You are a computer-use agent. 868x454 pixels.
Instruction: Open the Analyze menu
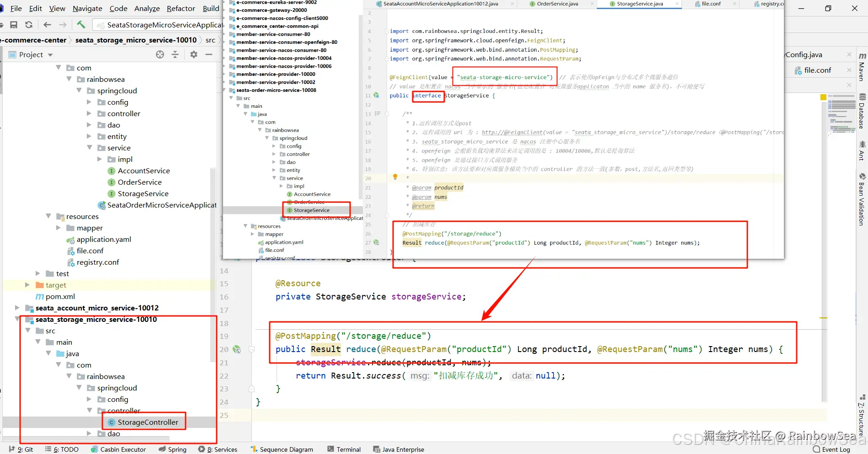pos(147,8)
